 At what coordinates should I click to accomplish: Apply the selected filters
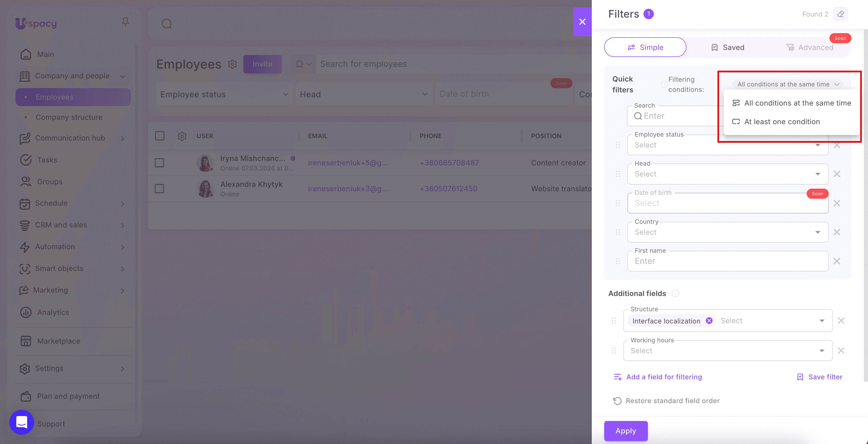pos(626,431)
